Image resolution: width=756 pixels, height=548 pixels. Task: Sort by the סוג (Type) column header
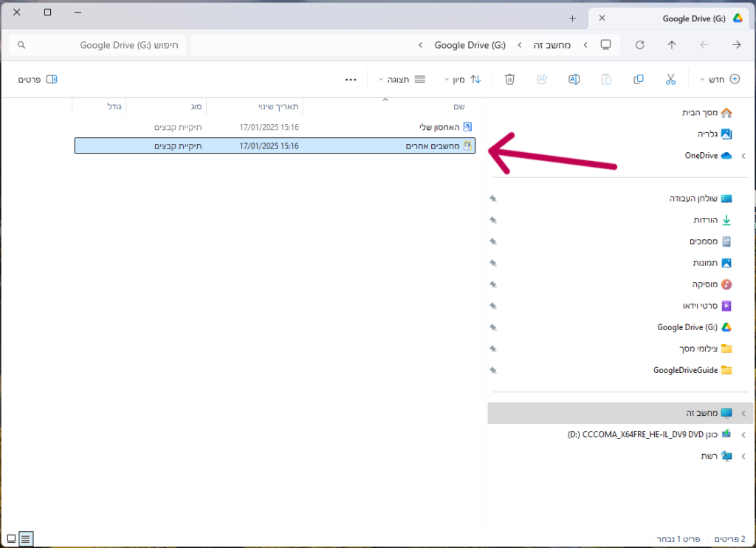tap(166, 106)
